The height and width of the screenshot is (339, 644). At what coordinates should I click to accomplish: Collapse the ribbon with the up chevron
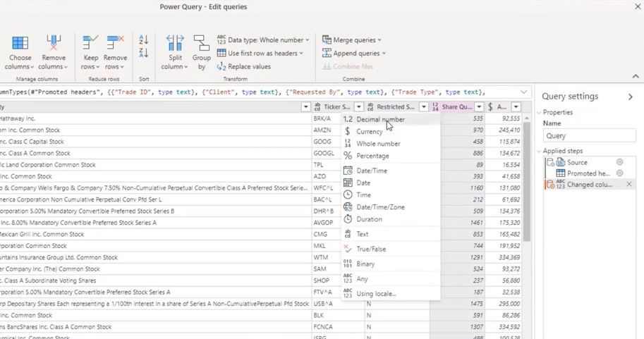(636, 76)
